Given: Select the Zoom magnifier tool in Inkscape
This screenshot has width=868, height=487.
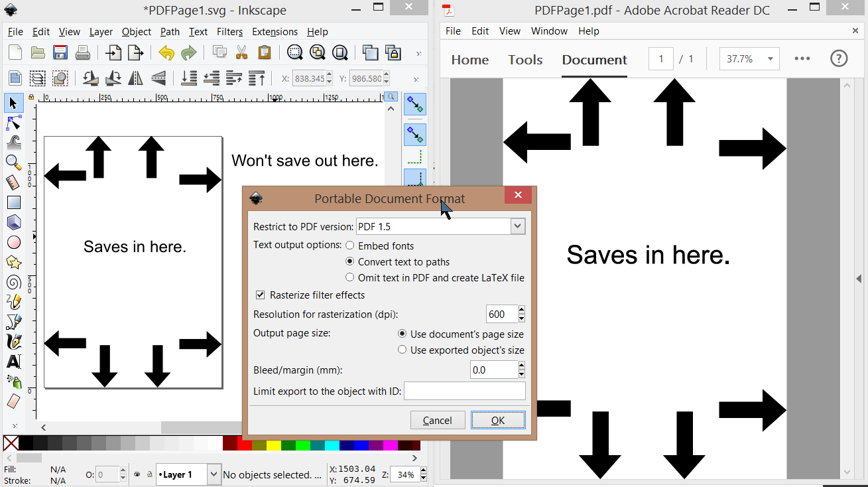Looking at the screenshot, I should pos(13,162).
